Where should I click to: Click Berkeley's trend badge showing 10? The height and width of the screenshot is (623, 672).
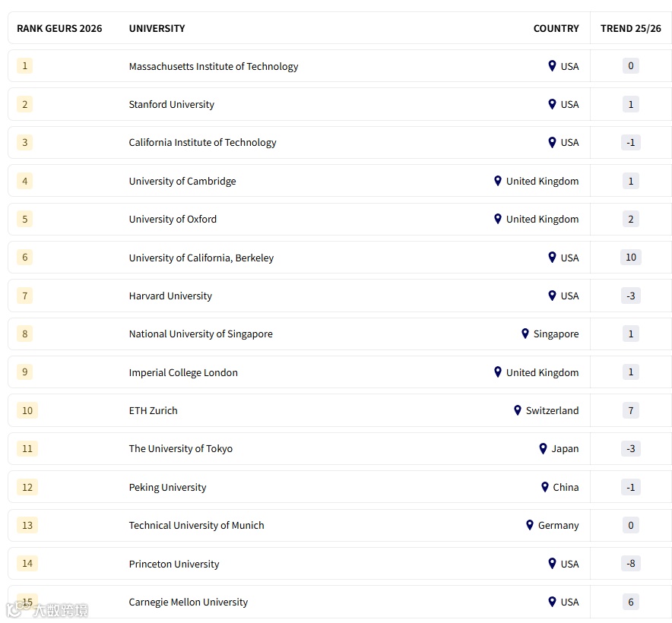(x=630, y=258)
